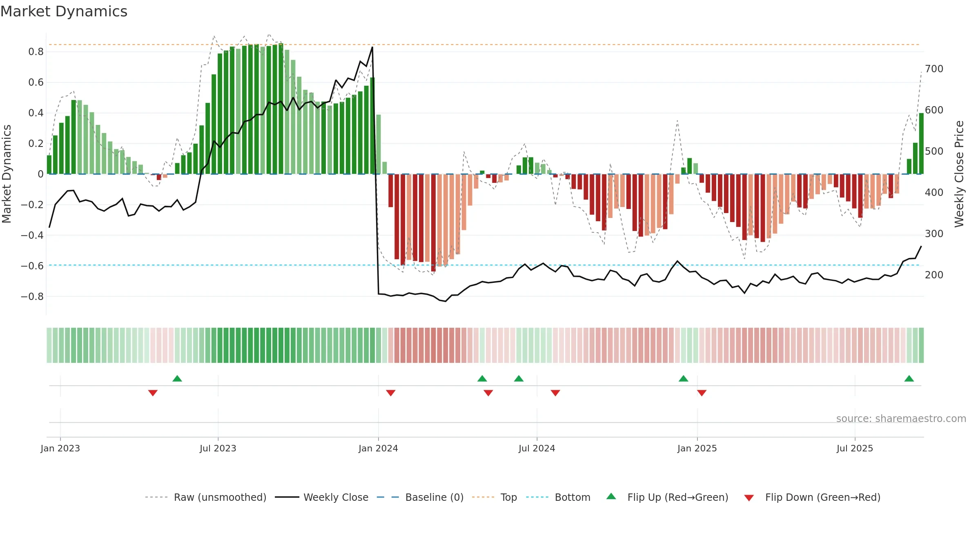The image size is (980, 551).
Task: Click the red flip-down marker before Jul 2023
Action: [x=153, y=393]
